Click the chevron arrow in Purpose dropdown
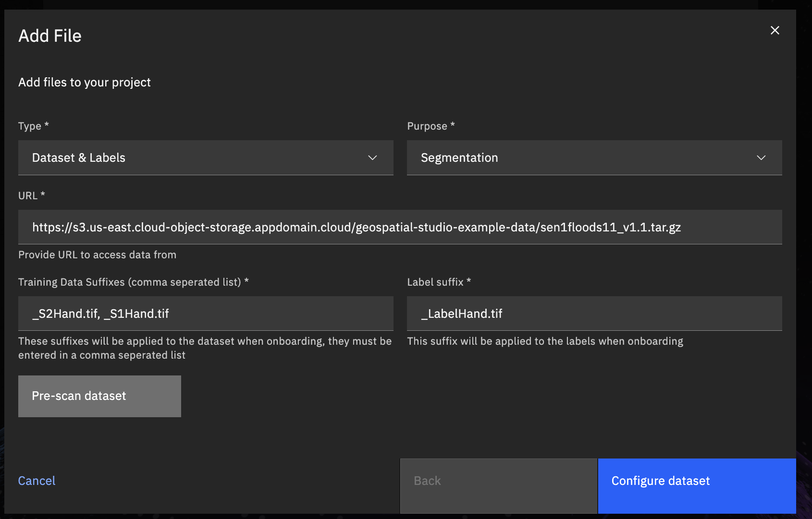The image size is (812, 519). coord(761,158)
